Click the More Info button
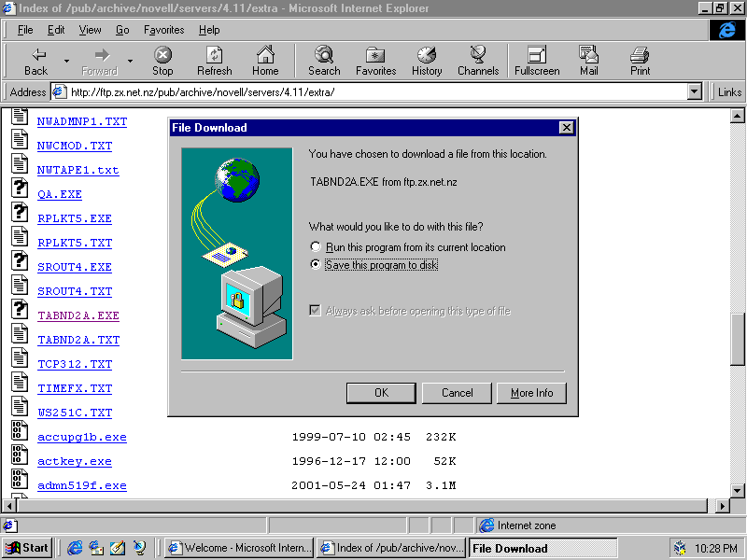747x560 pixels. point(531,393)
